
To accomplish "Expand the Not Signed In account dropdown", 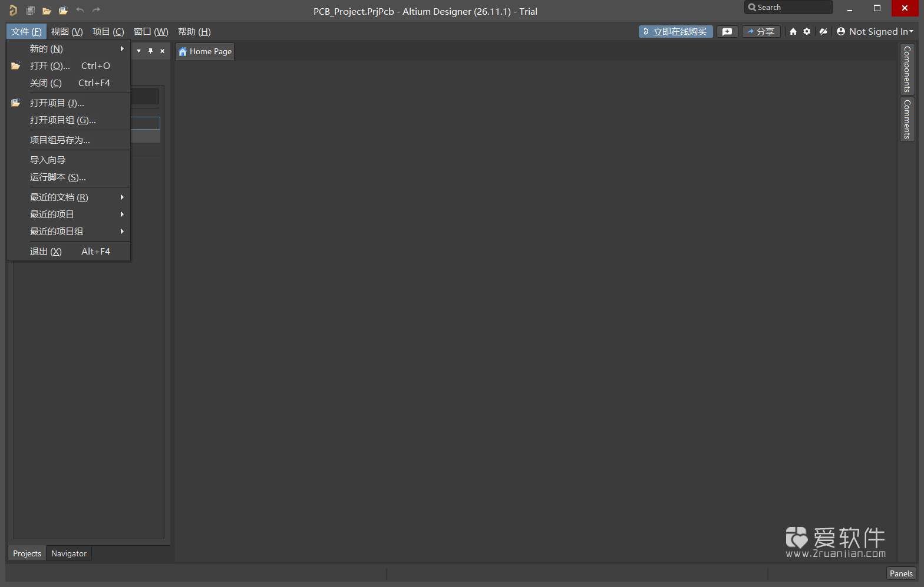I will pos(875,32).
